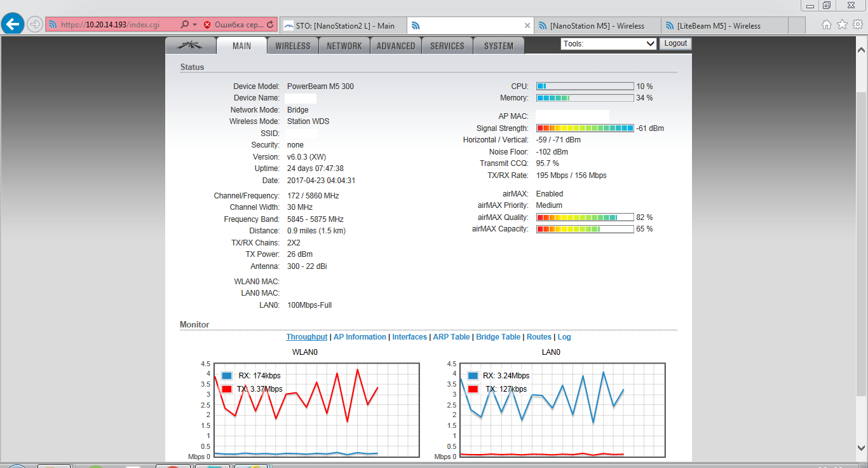Click the search magnifier in address bar
868x468 pixels.
pyautogui.click(x=184, y=25)
